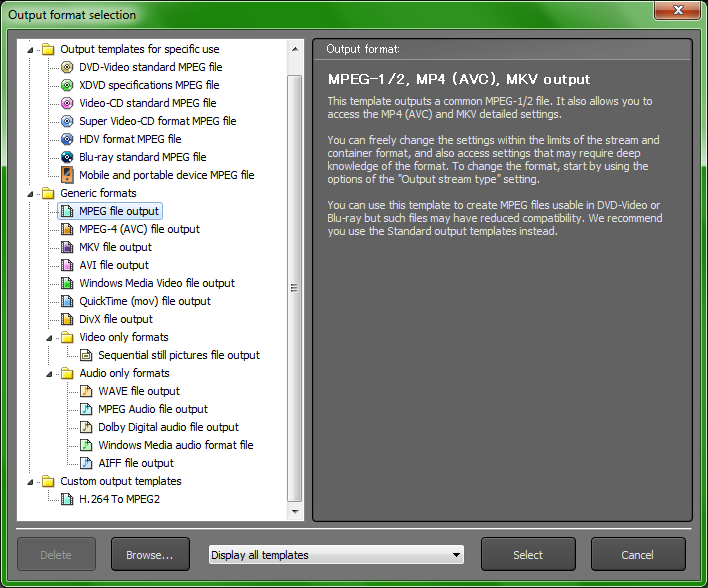Click the tree scrollbar down arrow

(x=295, y=512)
